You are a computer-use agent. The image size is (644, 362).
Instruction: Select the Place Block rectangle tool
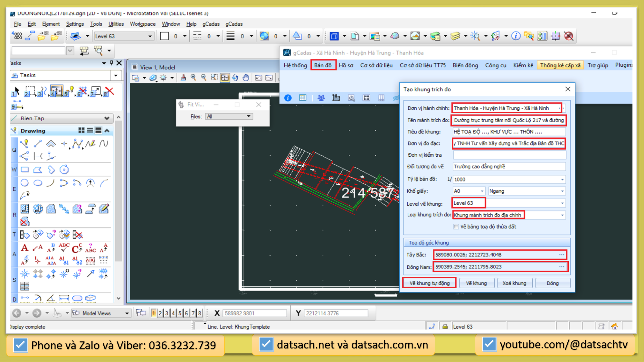pyautogui.click(x=25, y=170)
